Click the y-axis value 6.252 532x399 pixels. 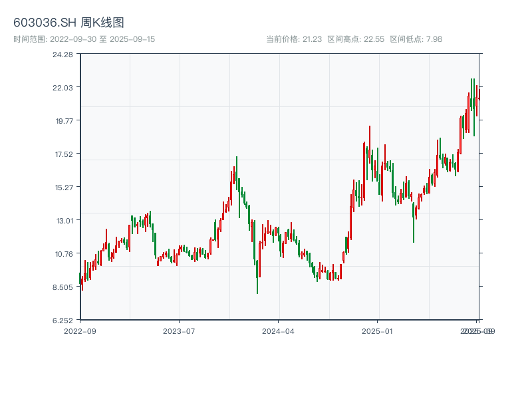63,321
